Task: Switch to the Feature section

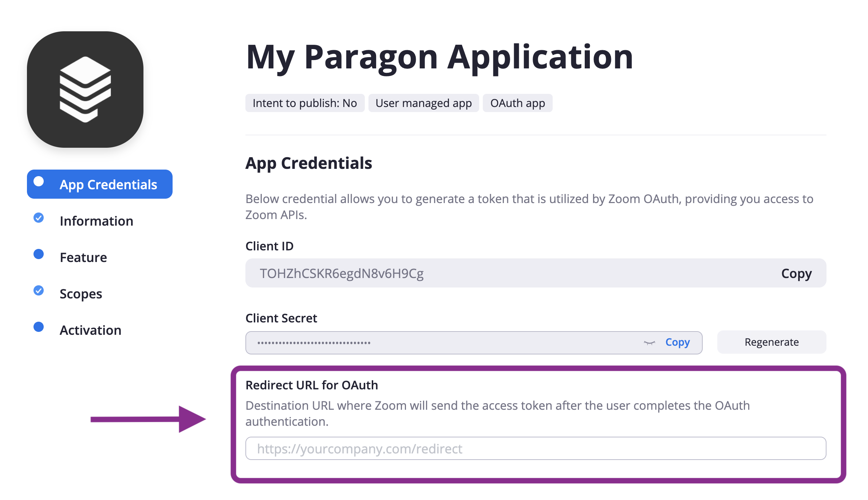Action: click(83, 257)
